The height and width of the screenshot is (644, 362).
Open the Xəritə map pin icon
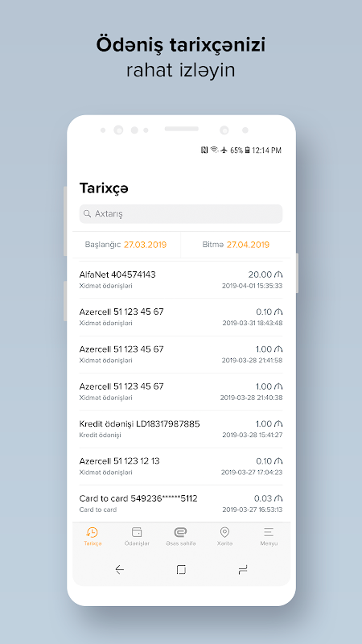click(225, 532)
